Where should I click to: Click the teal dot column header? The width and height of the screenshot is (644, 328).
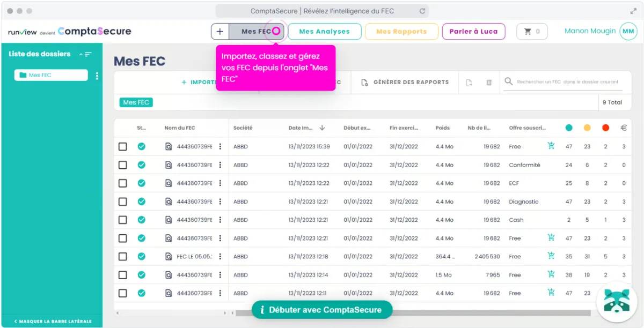(x=569, y=128)
